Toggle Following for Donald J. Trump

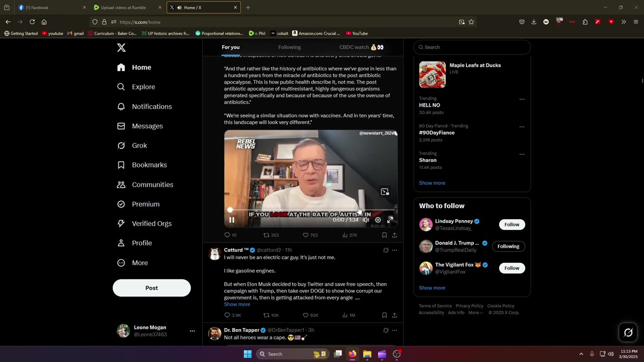508,246
